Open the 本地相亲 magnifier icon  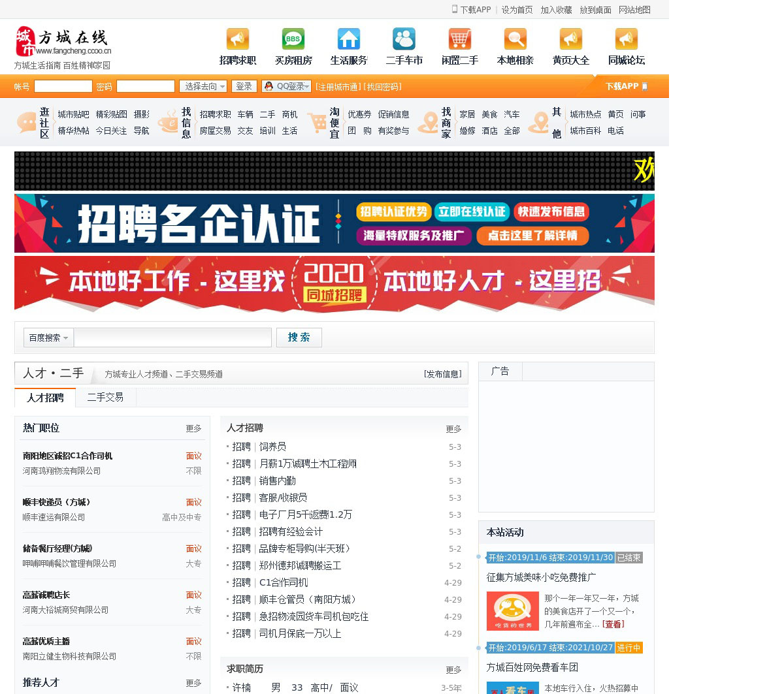coord(515,39)
